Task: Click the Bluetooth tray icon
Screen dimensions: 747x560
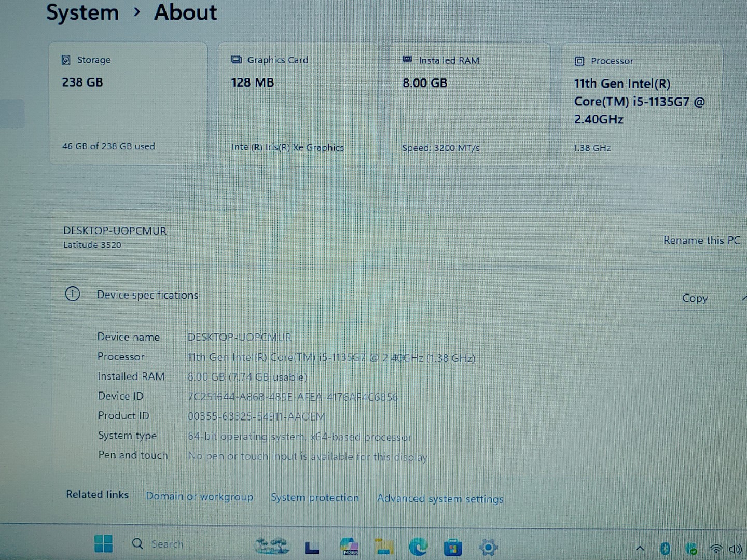Action: (x=665, y=549)
